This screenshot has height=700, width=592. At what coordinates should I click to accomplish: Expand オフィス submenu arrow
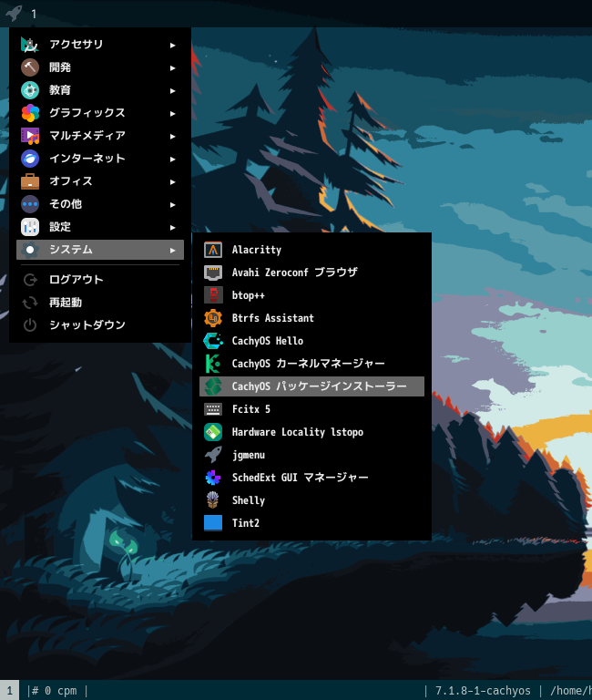[173, 181]
